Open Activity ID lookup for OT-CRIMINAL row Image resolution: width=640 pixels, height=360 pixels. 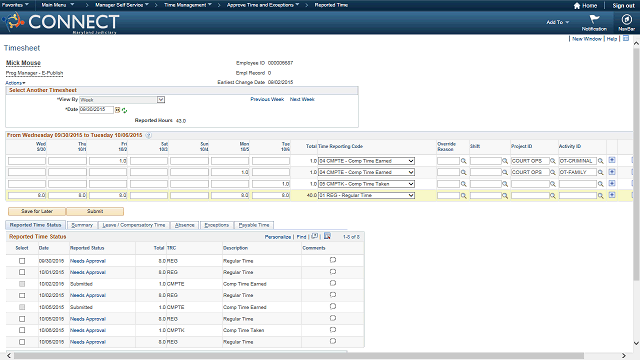600,161
